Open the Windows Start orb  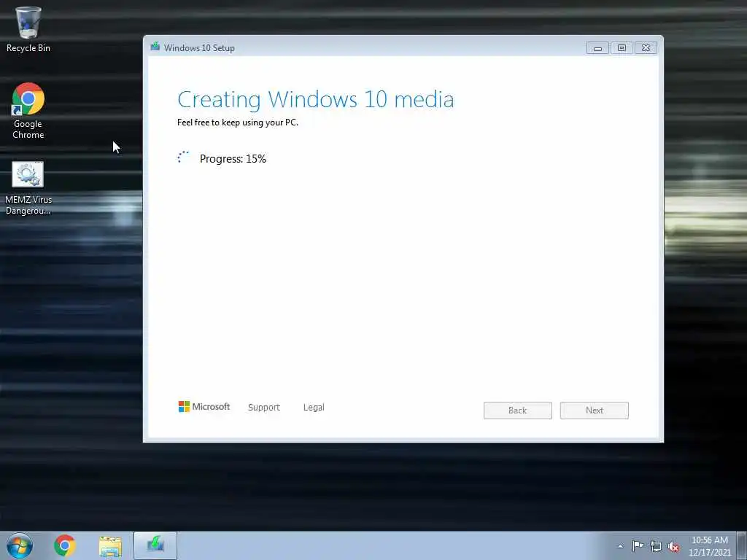pos(20,545)
